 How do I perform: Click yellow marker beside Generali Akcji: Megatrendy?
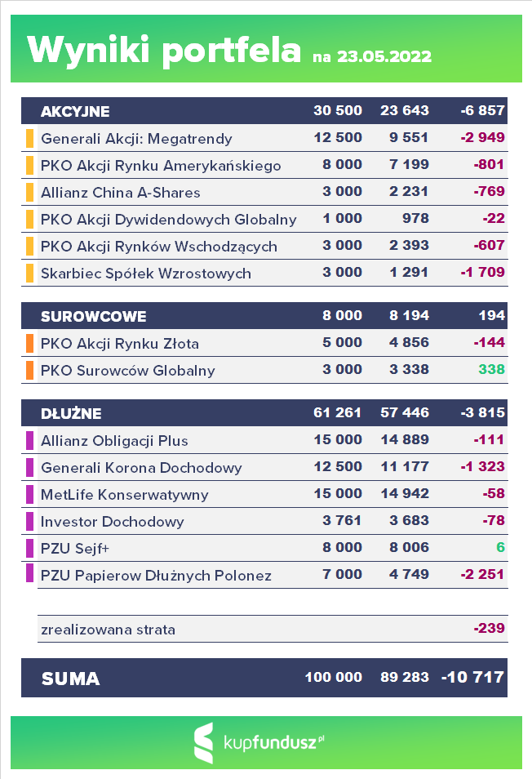pyautogui.click(x=30, y=138)
